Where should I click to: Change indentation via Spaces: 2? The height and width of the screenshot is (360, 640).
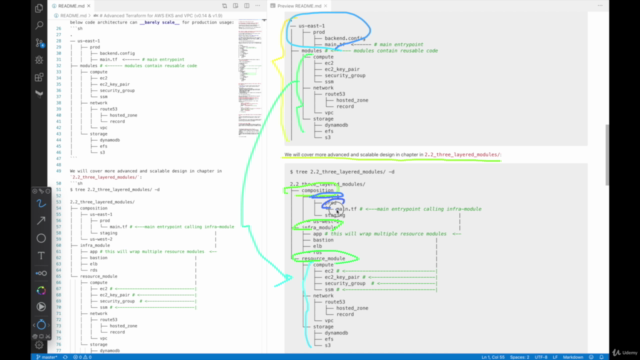[x=519, y=357]
